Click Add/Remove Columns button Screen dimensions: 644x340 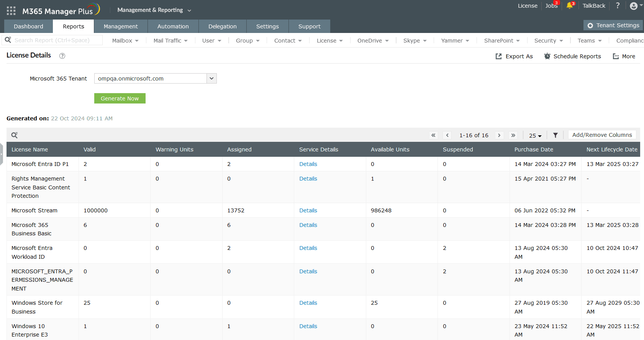click(x=602, y=135)
